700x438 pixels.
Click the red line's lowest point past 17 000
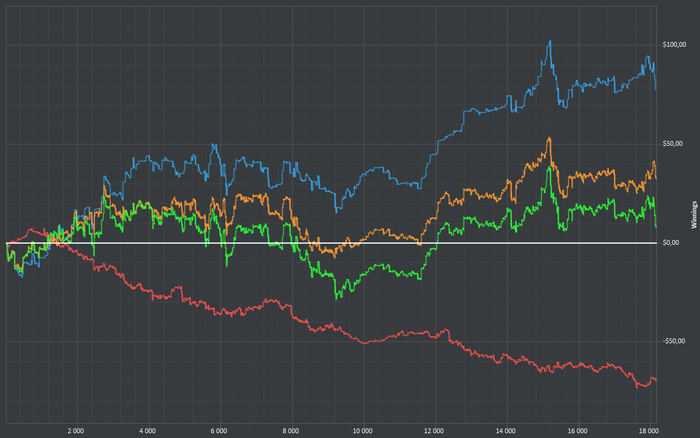coord(638,387)
